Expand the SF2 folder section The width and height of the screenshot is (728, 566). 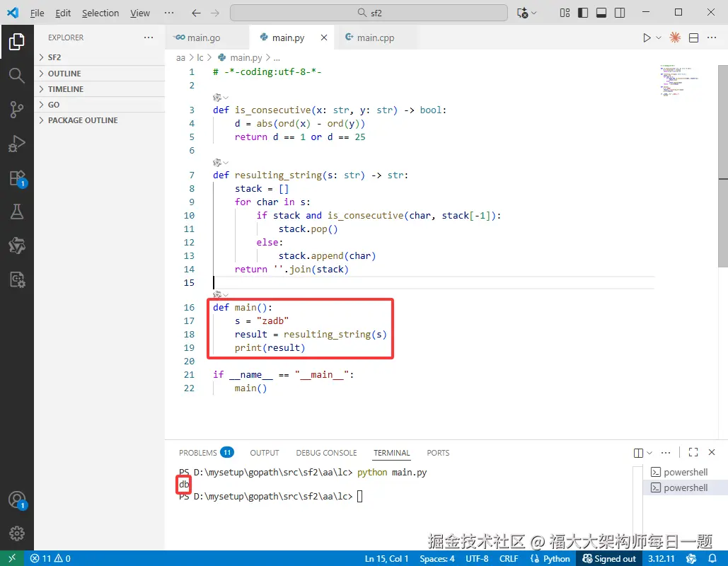click(x=99, y=57)
